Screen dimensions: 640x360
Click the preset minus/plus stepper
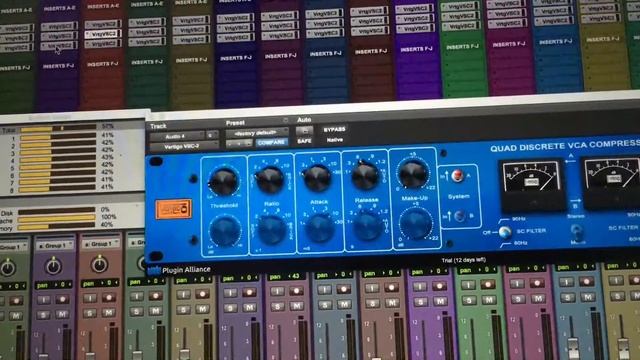click(239, 143)
